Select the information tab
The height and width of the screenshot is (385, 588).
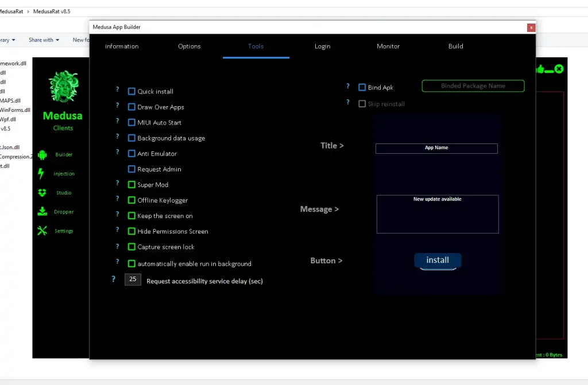pyautogui.click(x=122, y=46)
